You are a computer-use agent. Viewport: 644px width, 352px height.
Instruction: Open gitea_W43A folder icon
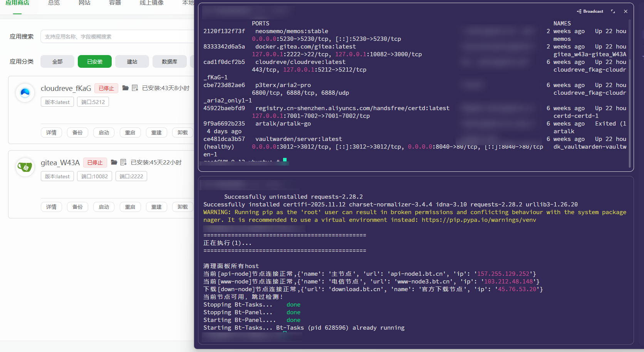pos(114,163)
